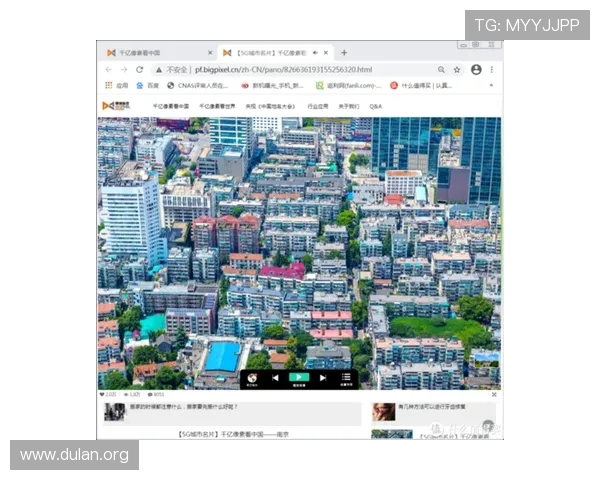Go to the previous panorama

tap(275, 378)
